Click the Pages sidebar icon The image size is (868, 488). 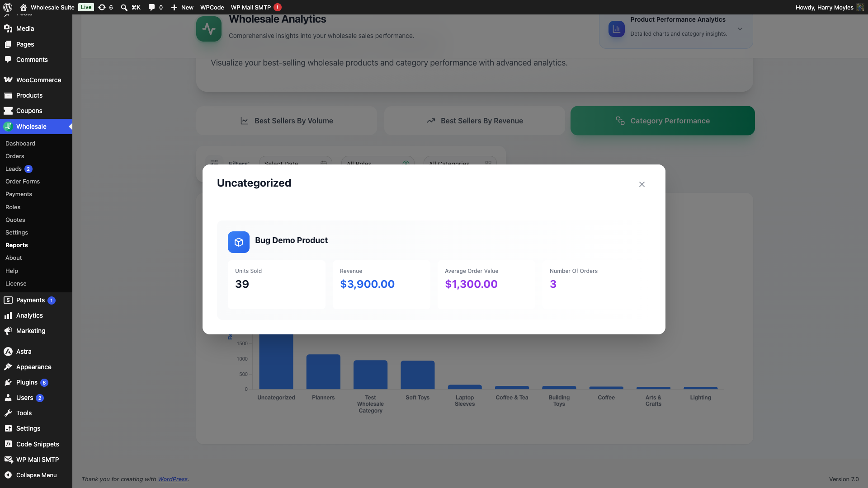pyautogui.click(x=8, y=44)
